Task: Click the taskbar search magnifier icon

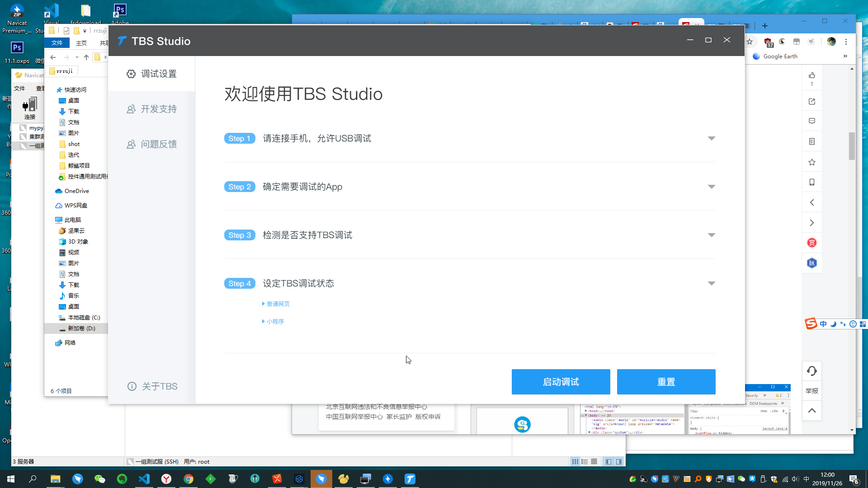Action: [33, 479]
